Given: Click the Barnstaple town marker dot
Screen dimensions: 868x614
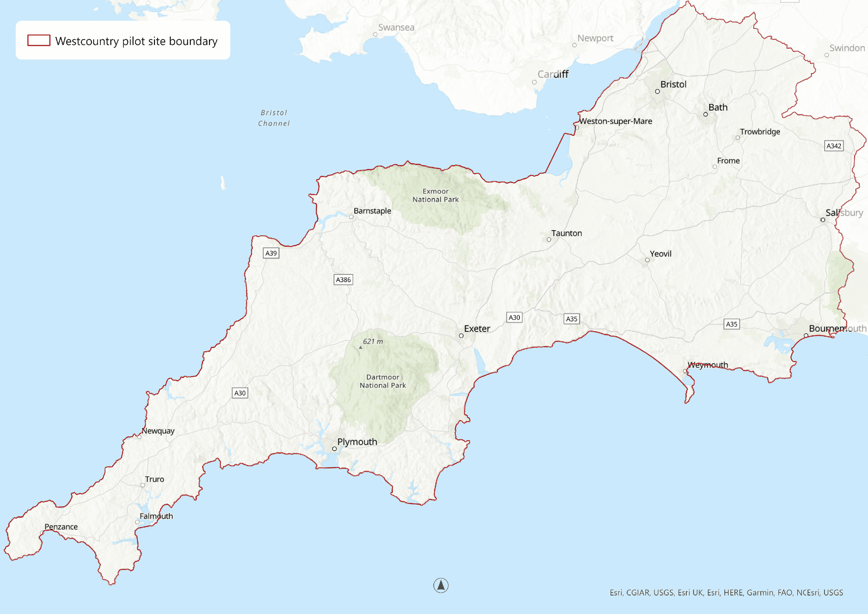Looking at the screenshot, I should coord(351,217).
